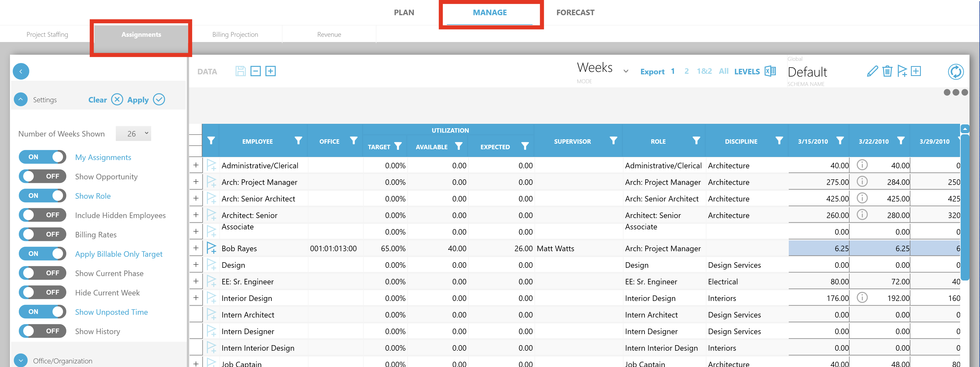Enable Billing Rates display
This screenshot has width=980, height=367.
pyautogui.click(x=42, y=234)
